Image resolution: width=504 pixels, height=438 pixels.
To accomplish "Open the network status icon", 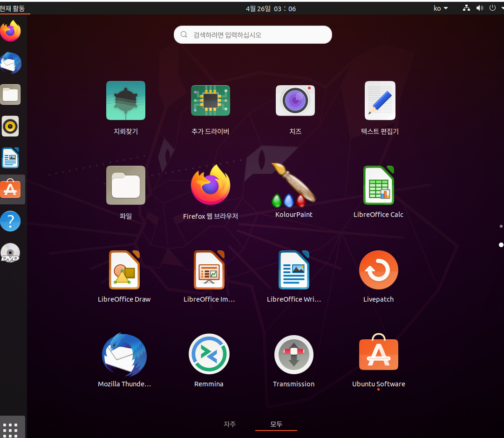I will 466,8.
